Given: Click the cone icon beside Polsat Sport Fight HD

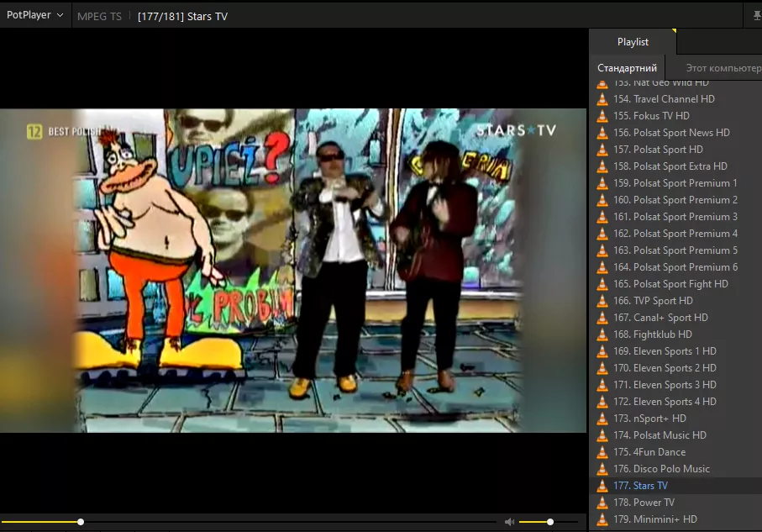Looking at the screenshot, I should point(602,284).
